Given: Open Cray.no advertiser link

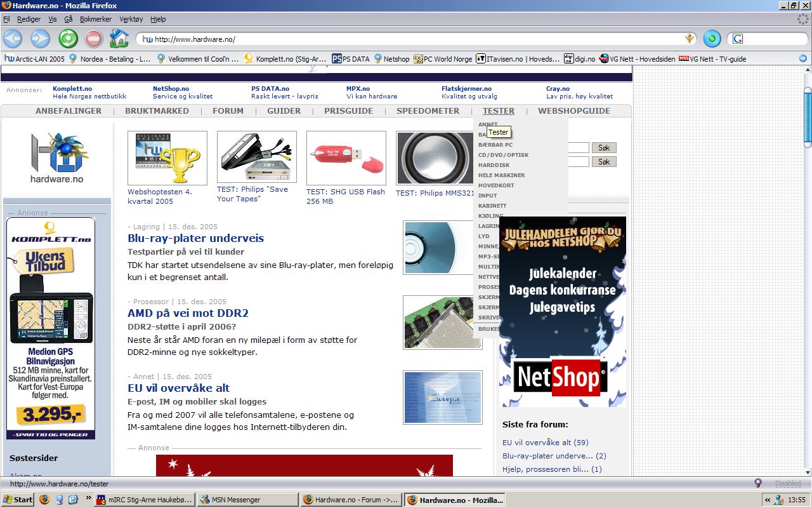Looking at the screenshot, I should [x=558, y=89].
